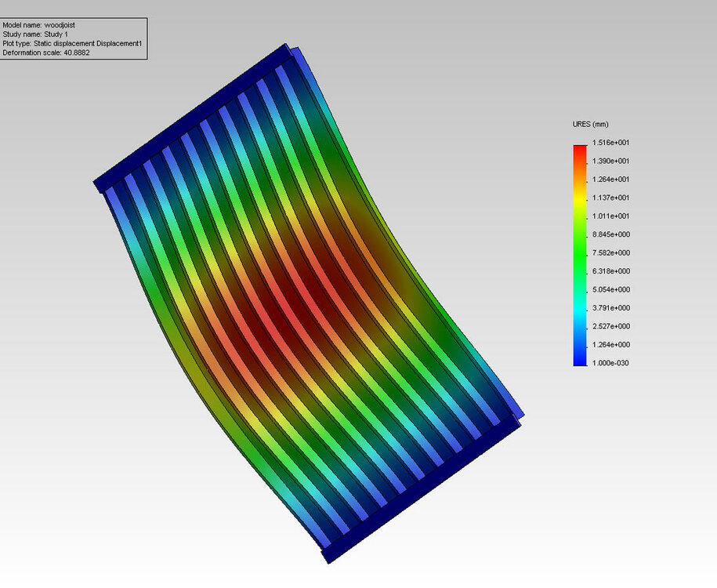Screen dimensions: 717x588
Task: Select the URES (mm) legend title
Action: (x=590, y=124)
